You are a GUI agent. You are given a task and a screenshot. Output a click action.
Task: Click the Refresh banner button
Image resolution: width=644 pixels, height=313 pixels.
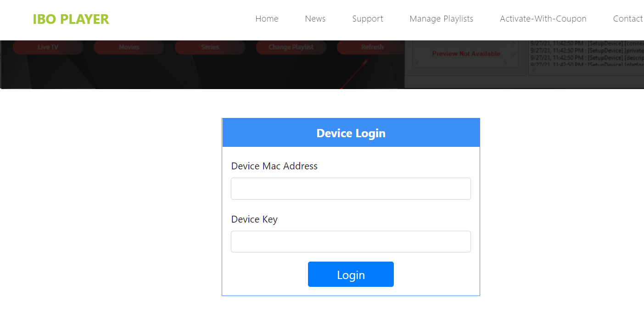coord(372,47)
